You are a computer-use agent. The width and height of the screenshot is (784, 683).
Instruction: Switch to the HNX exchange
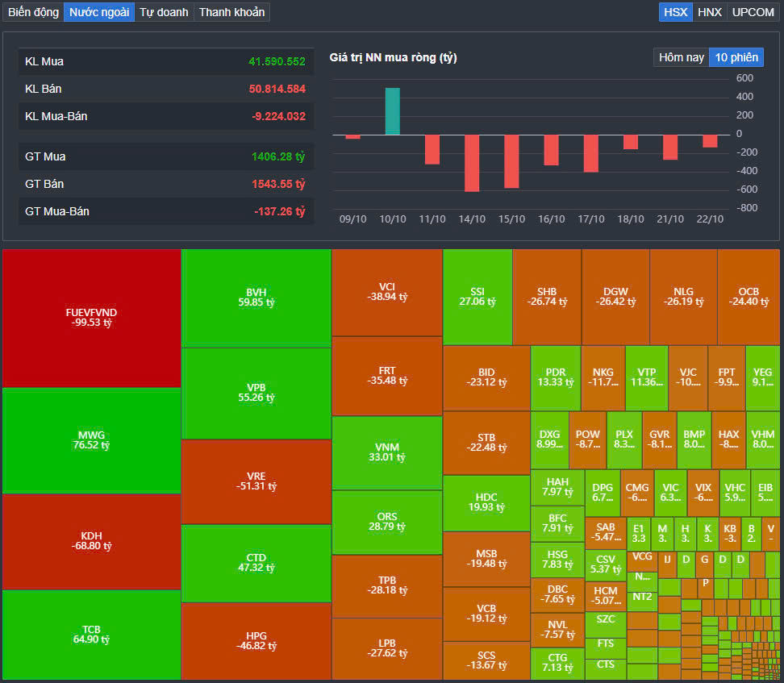(x=710, y=12)
